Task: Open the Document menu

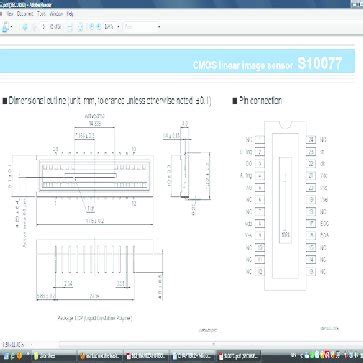Action: pyautogui.click(x=25, y=14)
